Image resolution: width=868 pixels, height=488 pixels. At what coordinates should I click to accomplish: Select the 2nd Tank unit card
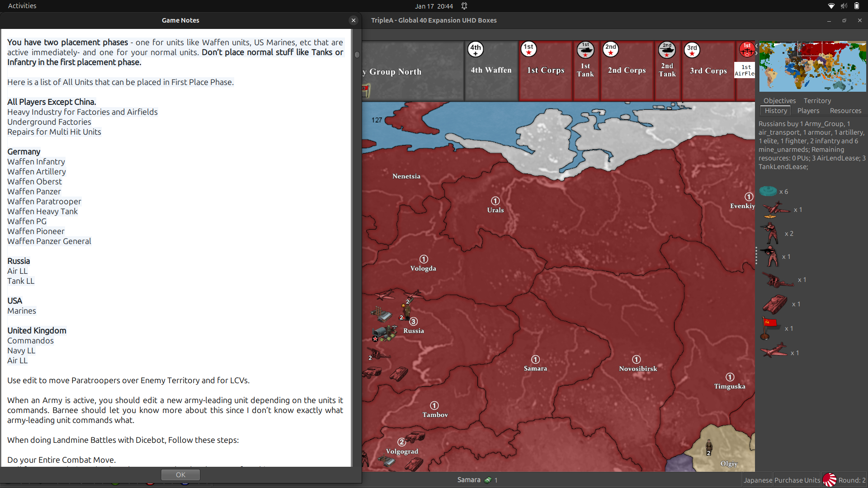(667, 70)
